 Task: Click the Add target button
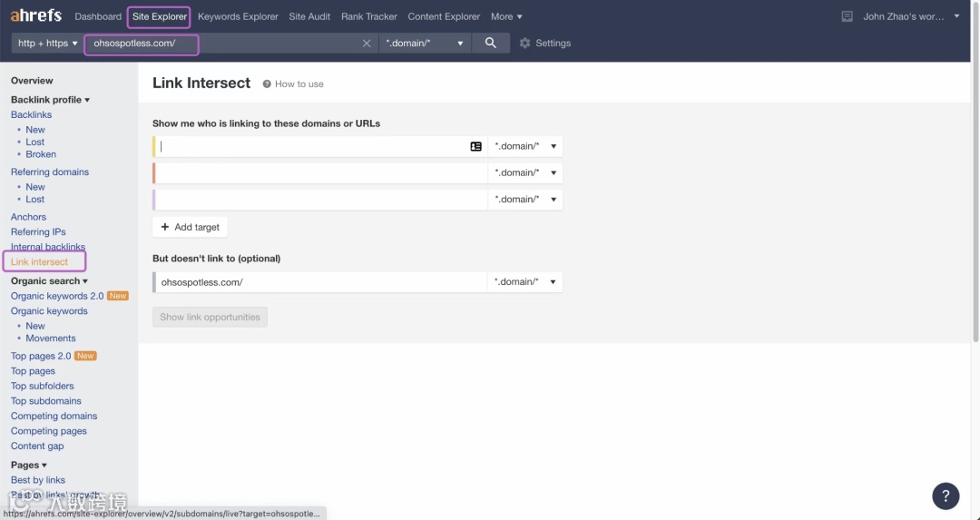190,227
